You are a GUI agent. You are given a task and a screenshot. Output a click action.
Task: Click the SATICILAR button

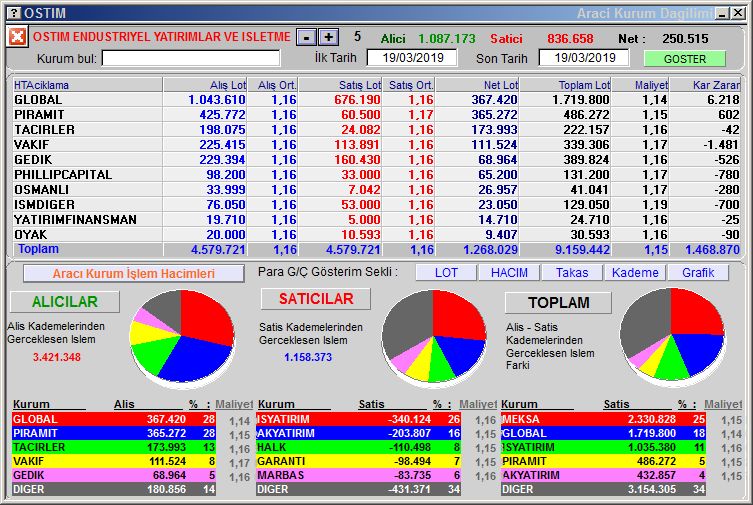click(316, 299)
